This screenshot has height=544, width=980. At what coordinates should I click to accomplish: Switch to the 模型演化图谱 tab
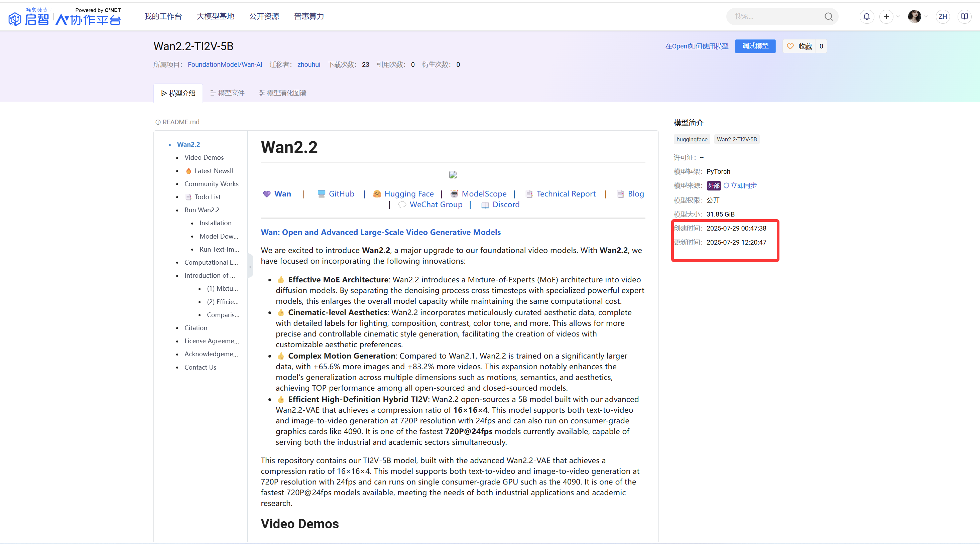(282, 93)
